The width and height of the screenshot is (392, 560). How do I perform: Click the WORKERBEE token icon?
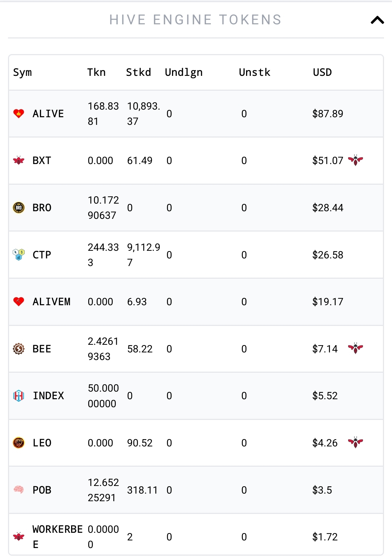click(19, 536)
